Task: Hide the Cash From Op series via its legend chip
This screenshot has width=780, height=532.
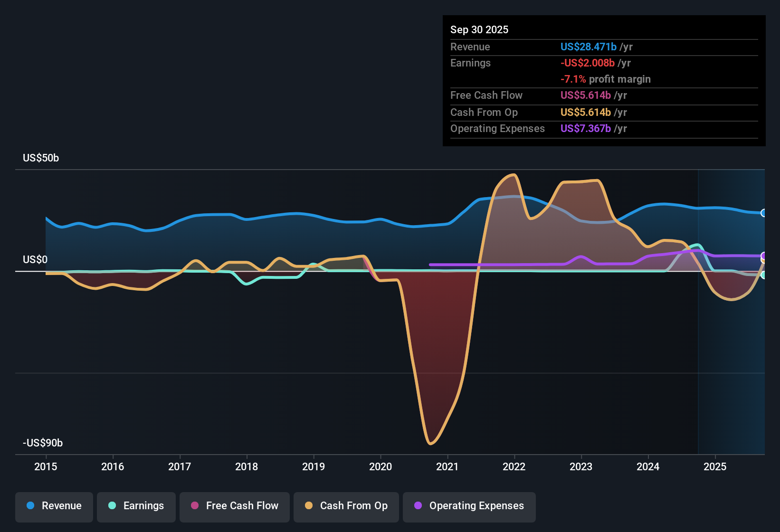Action: pyautogui.click(x=346, y=506)
